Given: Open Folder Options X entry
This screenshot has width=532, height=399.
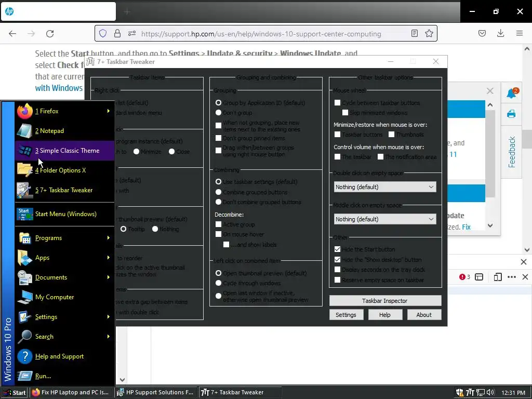Looking at the screenshot, I should [x=64, y=170].
